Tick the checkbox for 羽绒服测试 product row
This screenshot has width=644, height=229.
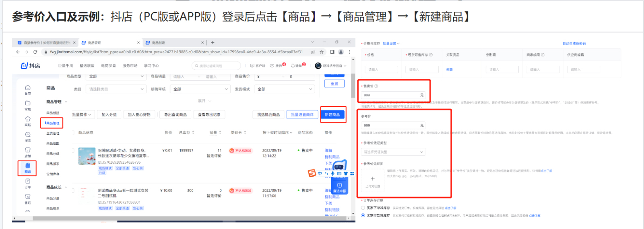[x=73, y=150]
